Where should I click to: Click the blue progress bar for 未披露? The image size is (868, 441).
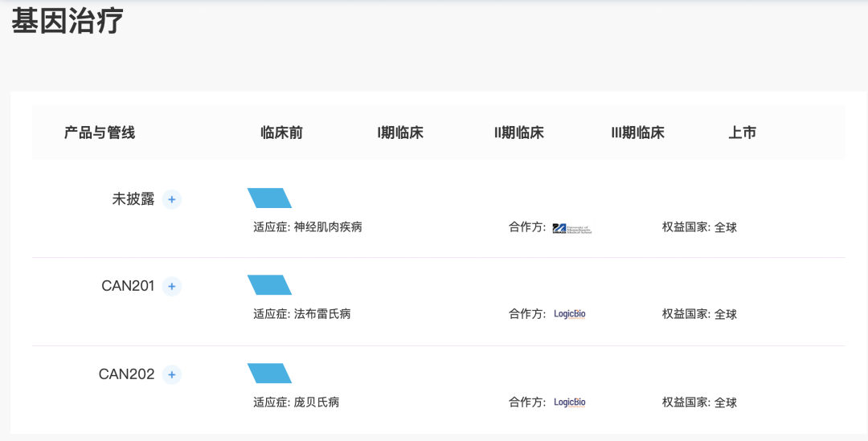click(x=269, y=198)
